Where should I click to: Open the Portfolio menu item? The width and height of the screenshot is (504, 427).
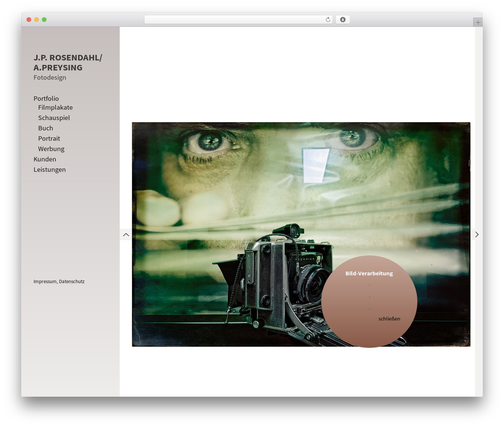(x=46, y=98)
